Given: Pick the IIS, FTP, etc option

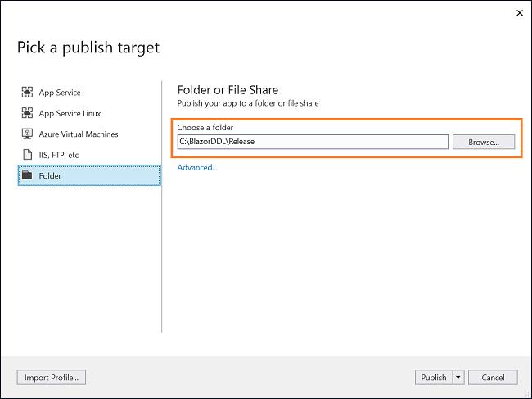Looking at the screenshot, I should [x=59, y=155].
